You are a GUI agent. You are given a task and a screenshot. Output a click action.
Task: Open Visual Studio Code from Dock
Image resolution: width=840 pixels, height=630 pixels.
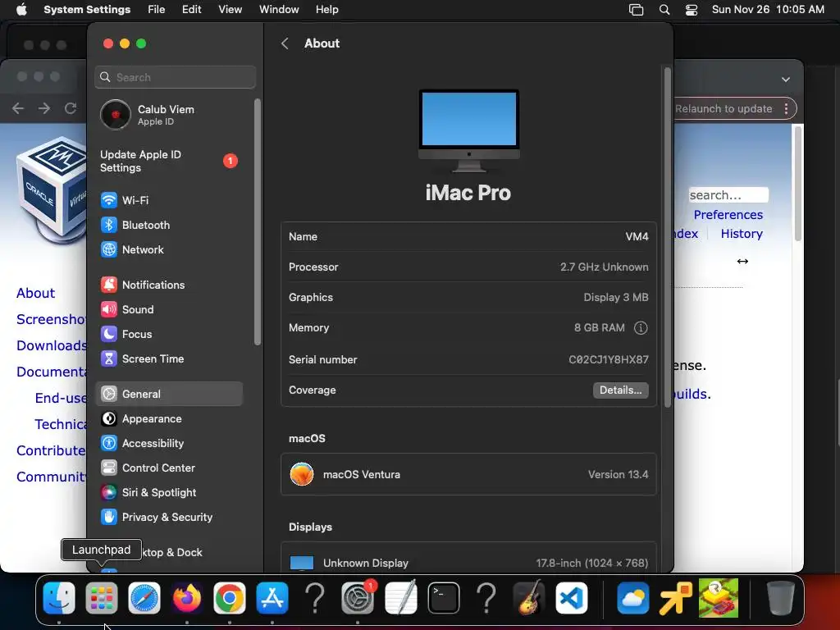tap(572, 598)
